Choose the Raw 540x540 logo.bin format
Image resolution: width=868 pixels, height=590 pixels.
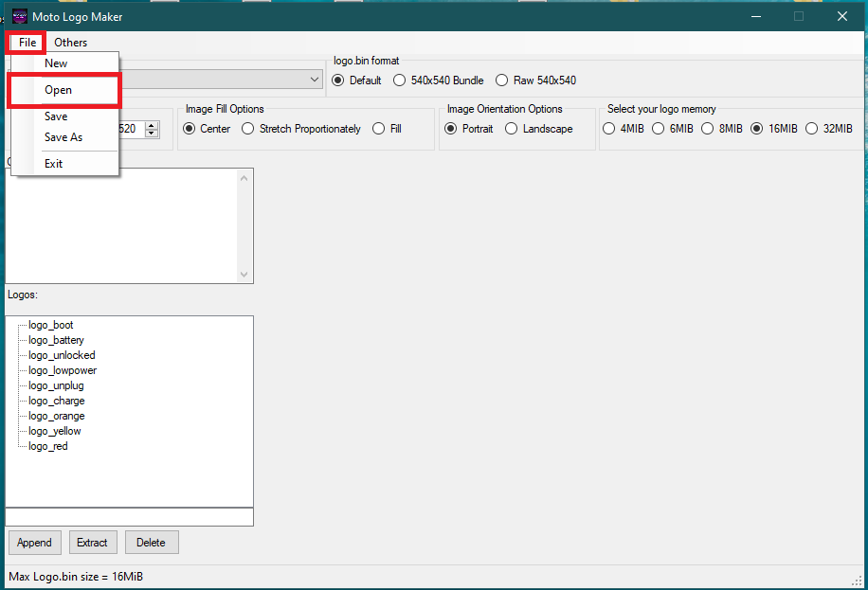pos(535,80)
